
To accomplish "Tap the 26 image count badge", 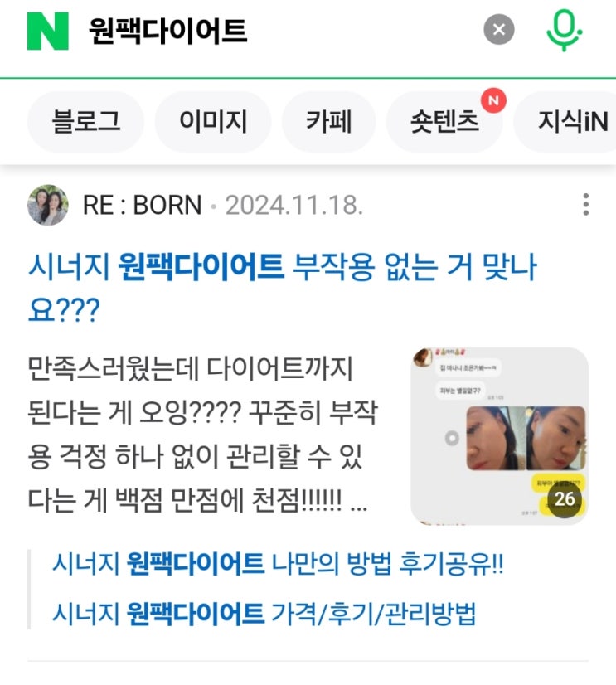I will coord(565,499).
